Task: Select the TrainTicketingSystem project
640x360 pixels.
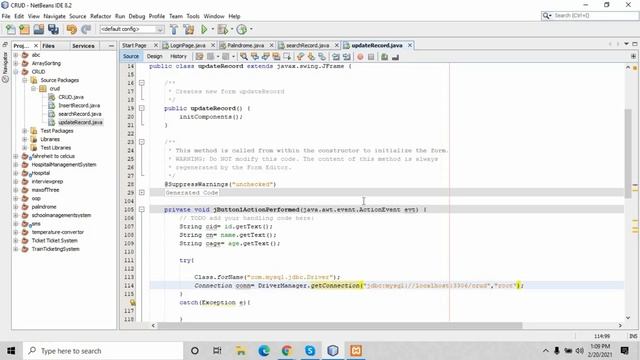Action: click(56, 249)
